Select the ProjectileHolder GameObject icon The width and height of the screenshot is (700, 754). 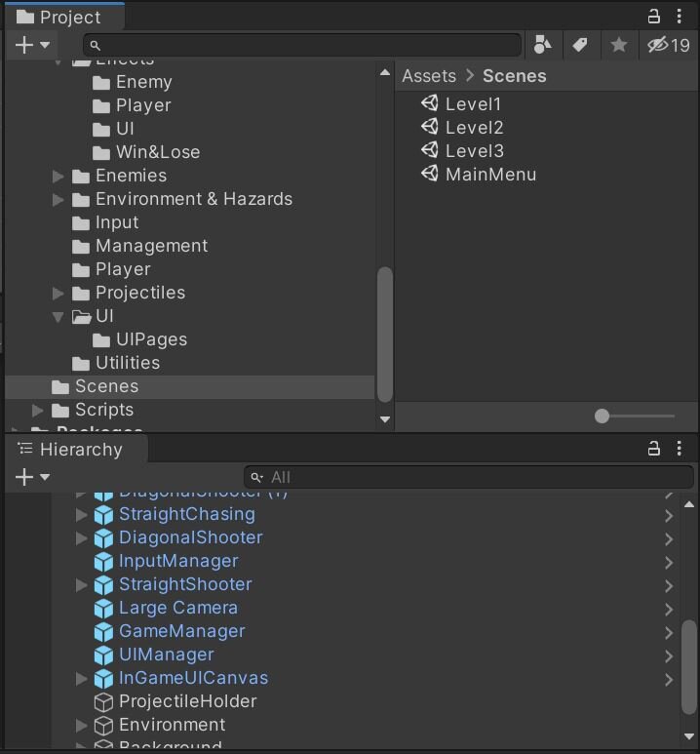coord(103,702)
